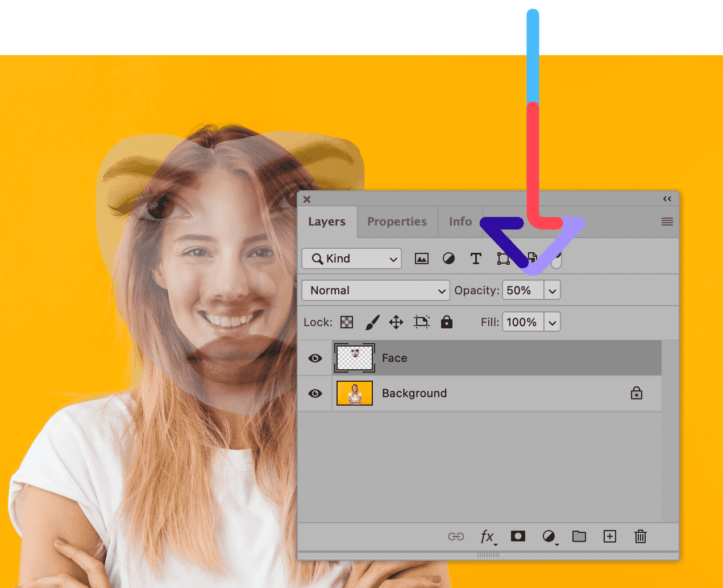Image resolution: width=723 pixels, height=588 pixels.
Task: Create a new layer
Action: [x=610, y=536]
